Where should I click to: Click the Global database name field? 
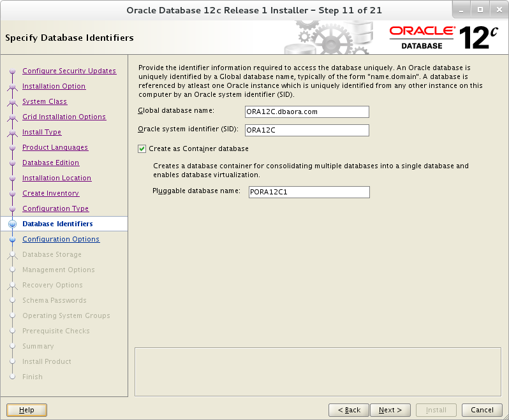(x=307, y=112)
